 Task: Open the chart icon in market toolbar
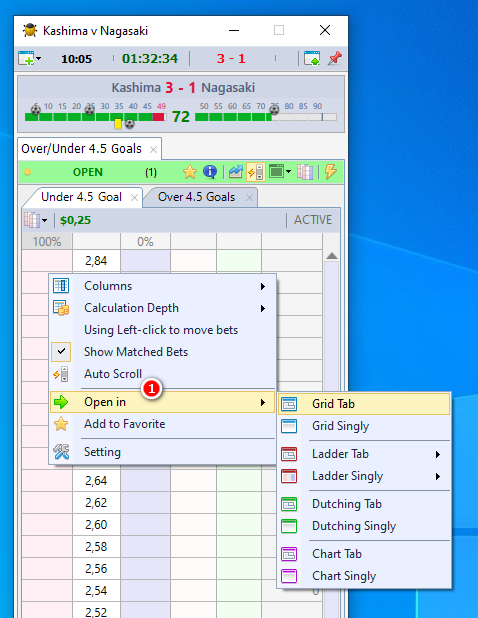tap(236, 172)
